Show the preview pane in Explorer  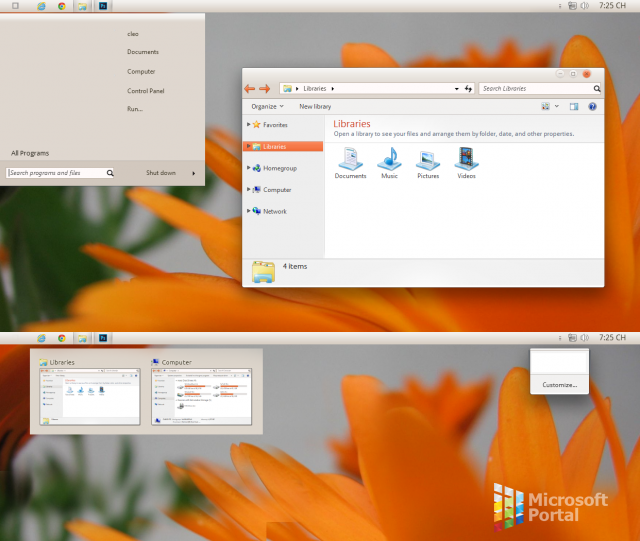pos(574,107)
